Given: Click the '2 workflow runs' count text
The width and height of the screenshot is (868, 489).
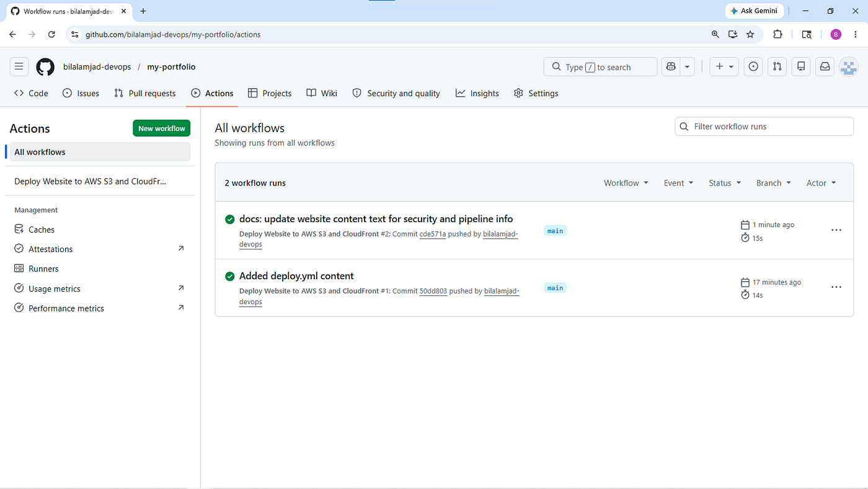Looking at the screenshot, I should 255,183.
